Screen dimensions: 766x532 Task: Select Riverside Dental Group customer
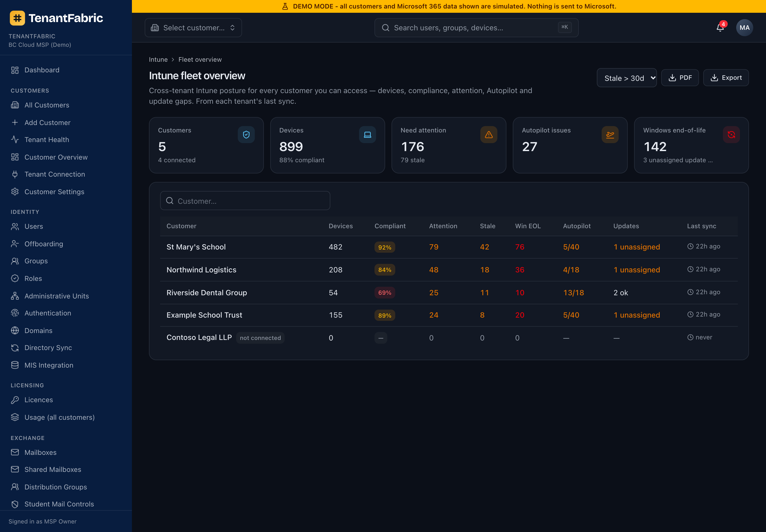[207, 293]
